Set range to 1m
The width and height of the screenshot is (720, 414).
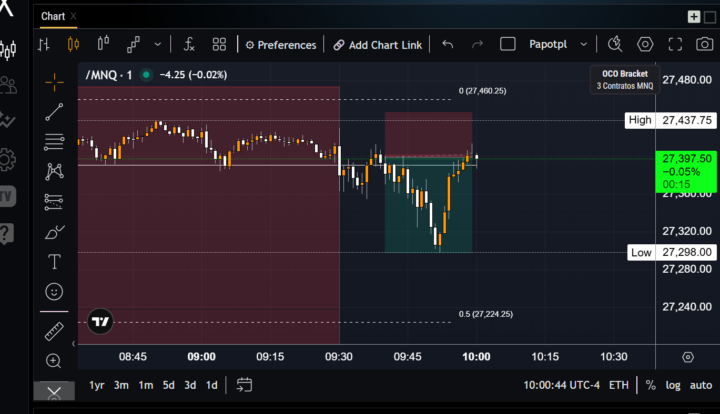[146, 385]
